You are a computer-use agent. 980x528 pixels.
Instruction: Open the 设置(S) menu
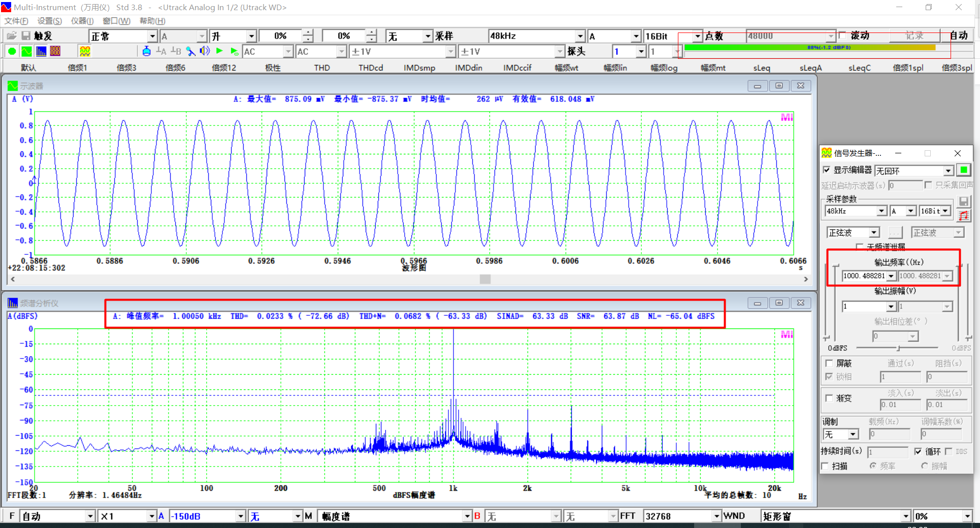click(49, 21)
